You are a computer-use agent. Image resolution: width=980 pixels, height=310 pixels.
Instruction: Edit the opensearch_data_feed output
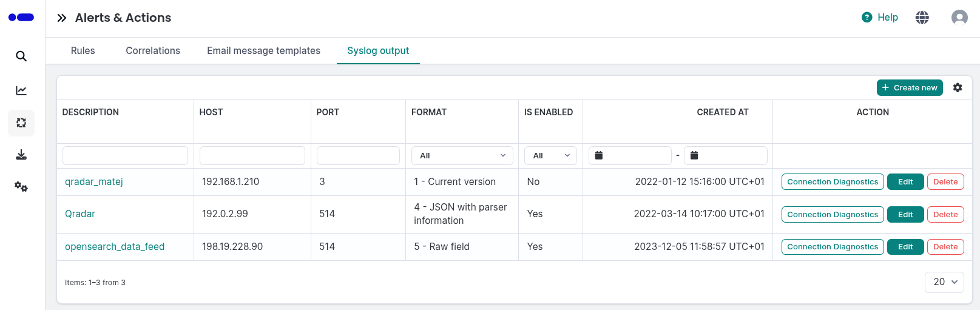point(905,247)
